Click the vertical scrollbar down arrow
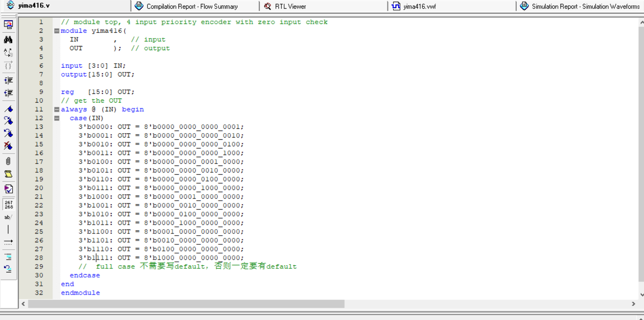The width and height of the screenshot is (644, 320). [641, 295]
